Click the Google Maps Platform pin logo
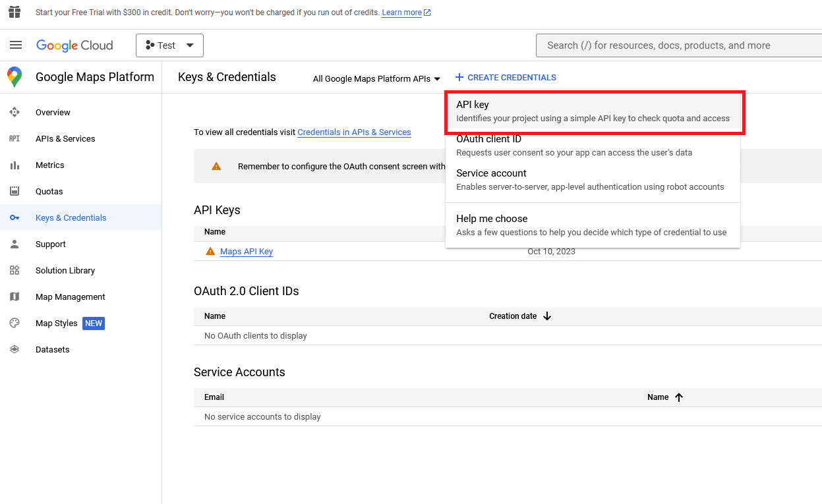822x504 pixels. coord(15,76)
